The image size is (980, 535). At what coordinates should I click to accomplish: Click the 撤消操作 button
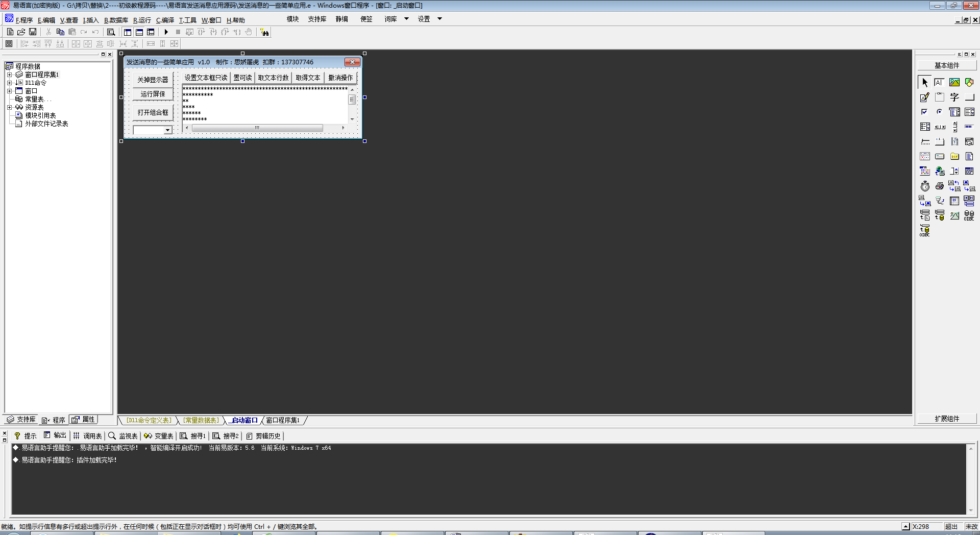pyautogui.click(x=340, y=78)
